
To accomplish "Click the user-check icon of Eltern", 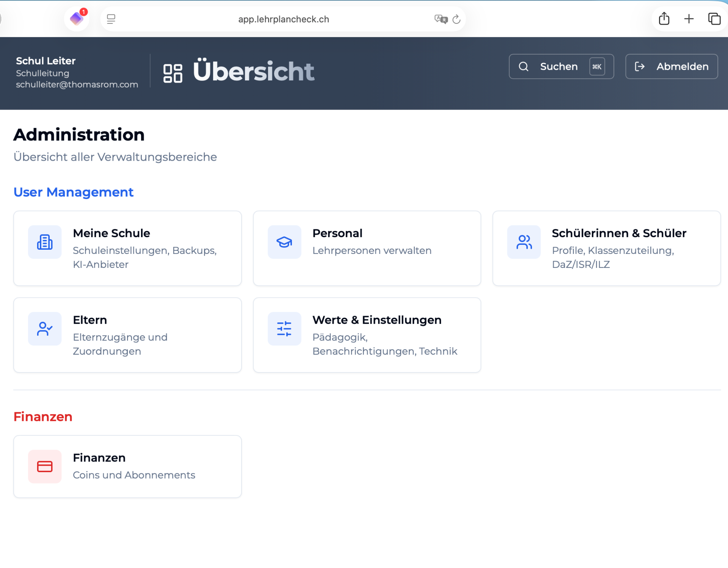I will point(45,329).
